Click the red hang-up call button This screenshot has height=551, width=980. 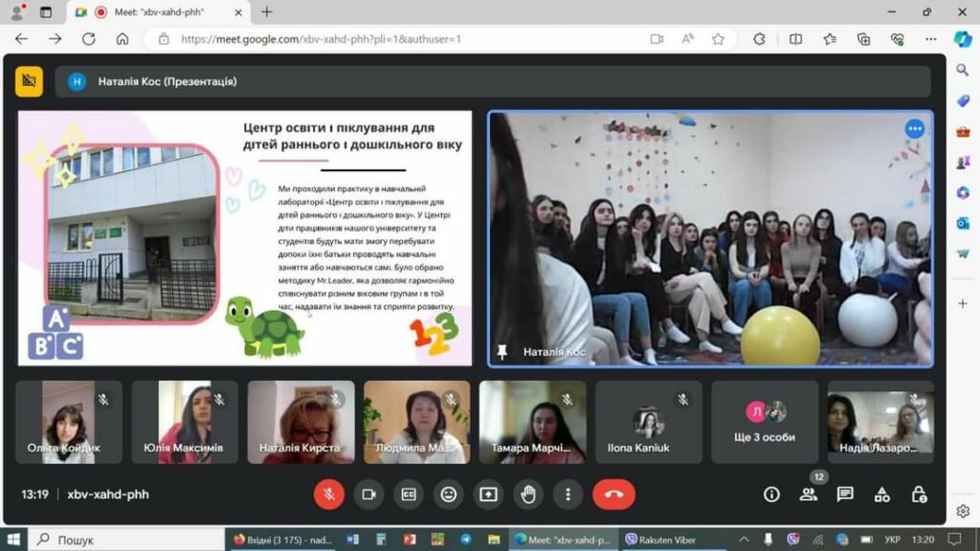point(613,495)
